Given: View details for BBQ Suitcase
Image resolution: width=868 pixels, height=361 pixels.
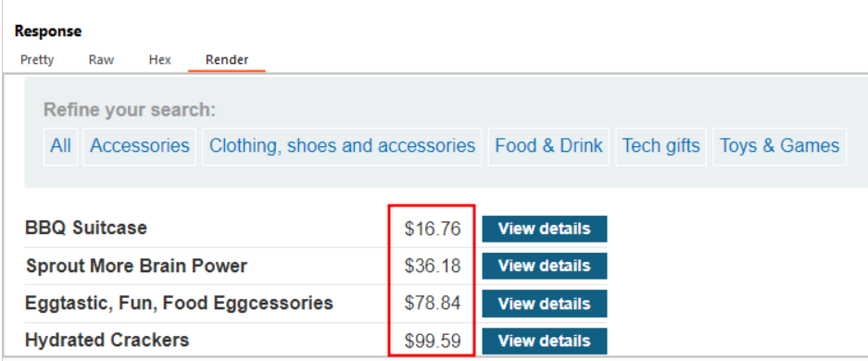Looking at the screenshot, I should (x=545, y=229).
